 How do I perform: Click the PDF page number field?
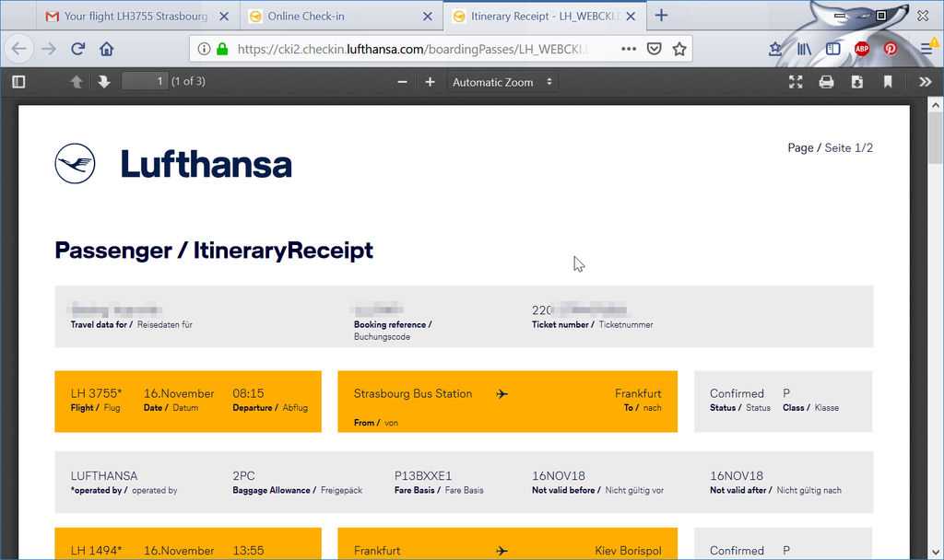coord(145,81)
